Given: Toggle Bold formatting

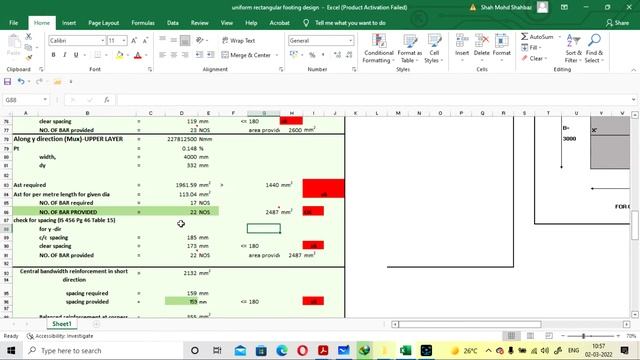Looking at the screenshot, I should [53, 55].
